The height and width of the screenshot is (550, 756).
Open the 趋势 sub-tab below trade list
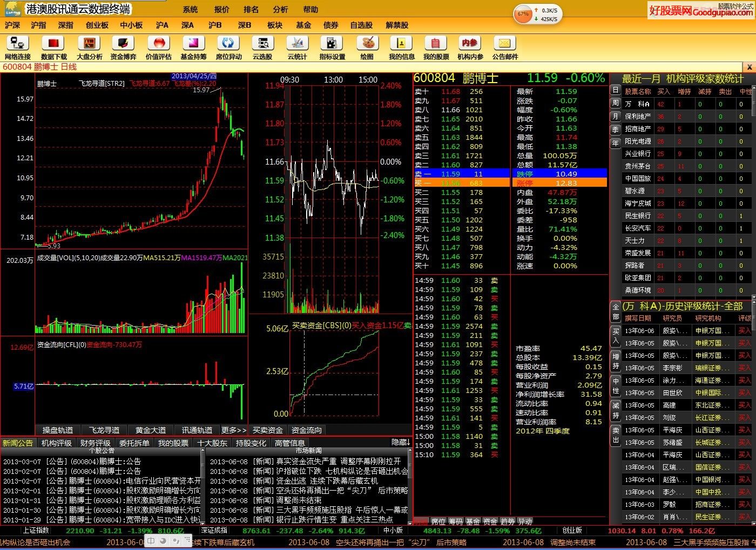click(508, 522)
